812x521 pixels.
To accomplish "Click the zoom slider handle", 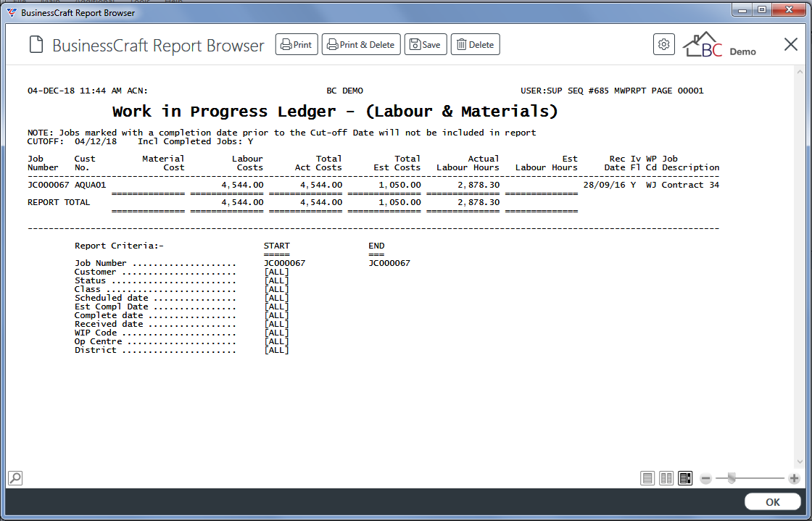I will (x=732, y=478).
